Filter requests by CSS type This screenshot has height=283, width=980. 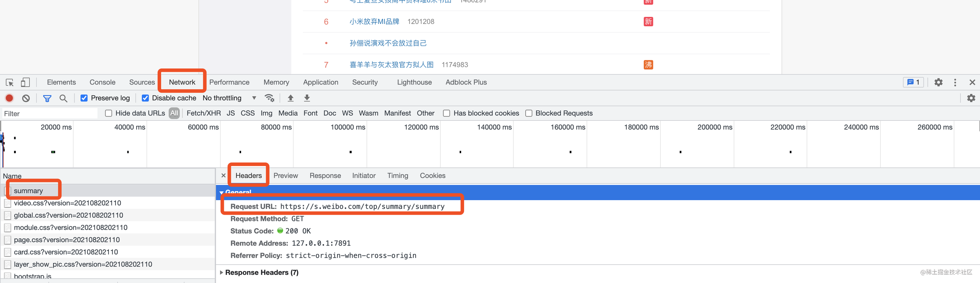click(x=248, y=113)
